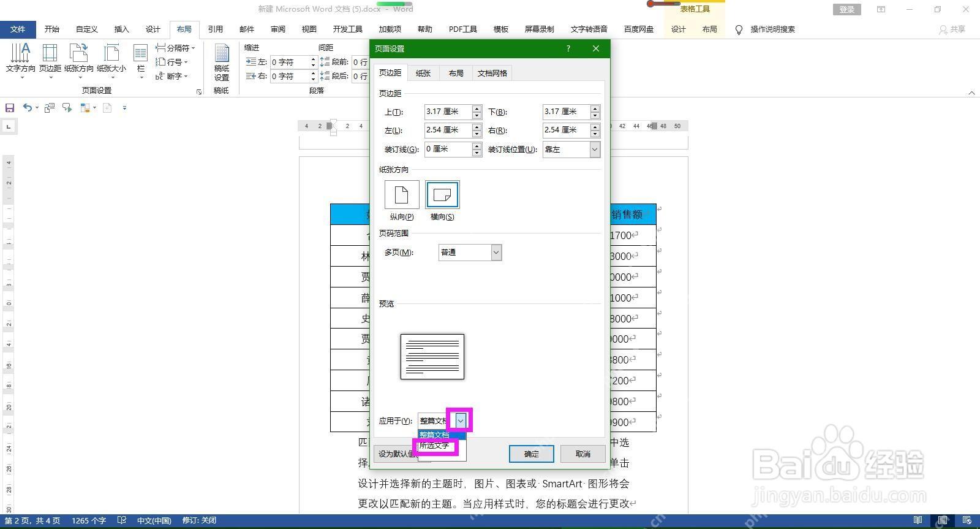This screenshot has height=529, width=980.
Task: Click the right indent 右 value field
Action: 288,76
